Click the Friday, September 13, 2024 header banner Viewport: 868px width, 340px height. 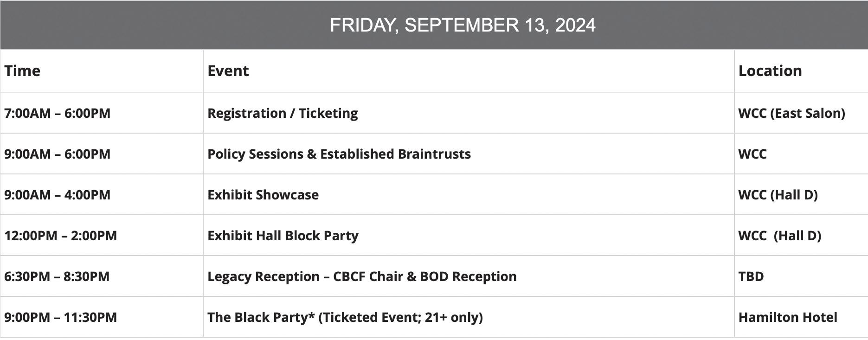click(462, 25)
